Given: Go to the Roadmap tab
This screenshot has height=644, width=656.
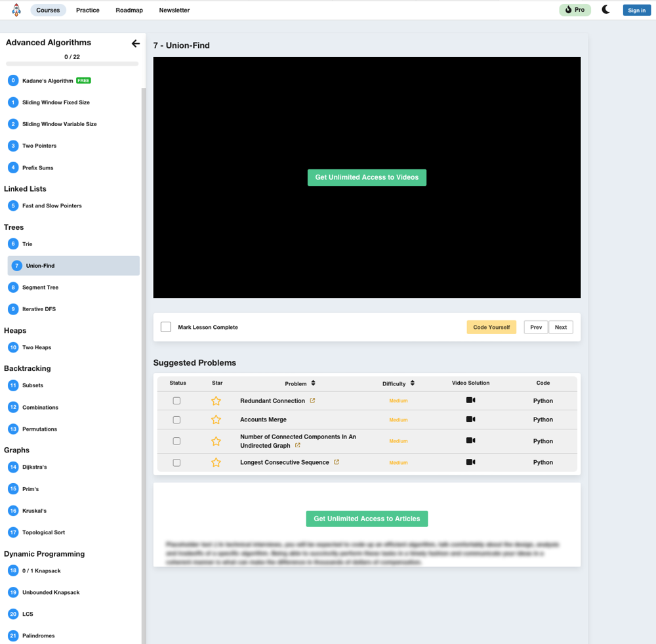Looking at the screenshot, I should point(129,11).
